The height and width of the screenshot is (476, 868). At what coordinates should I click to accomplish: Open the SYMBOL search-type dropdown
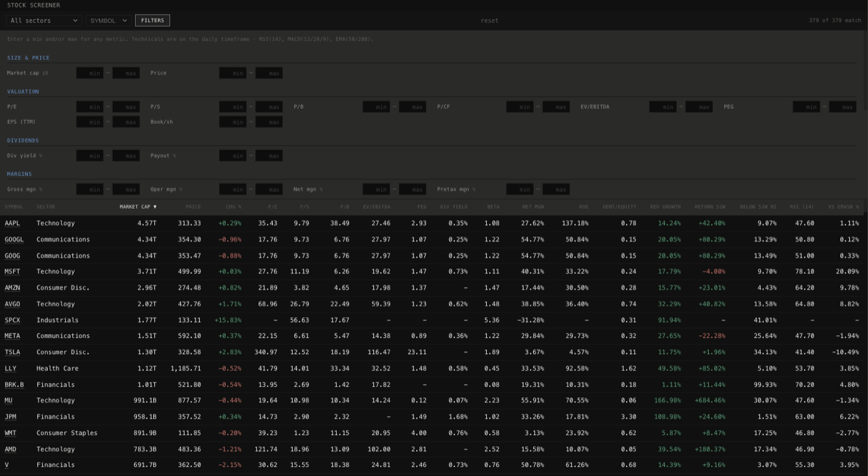point(108,20)
